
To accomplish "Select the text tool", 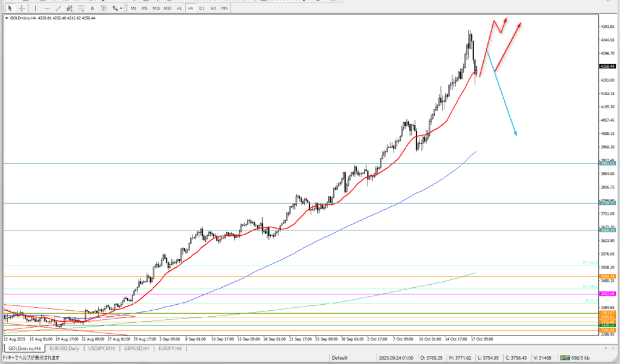I will [x=93, y=8].
